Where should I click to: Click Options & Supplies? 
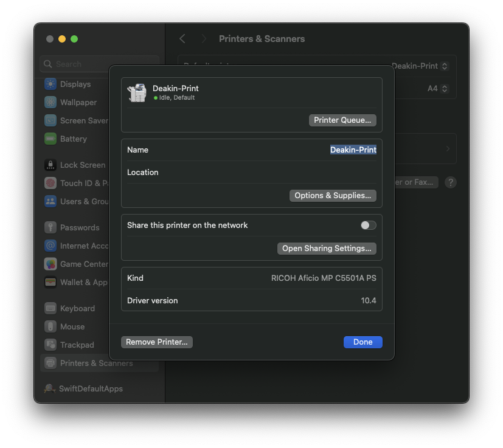(333, 195)
